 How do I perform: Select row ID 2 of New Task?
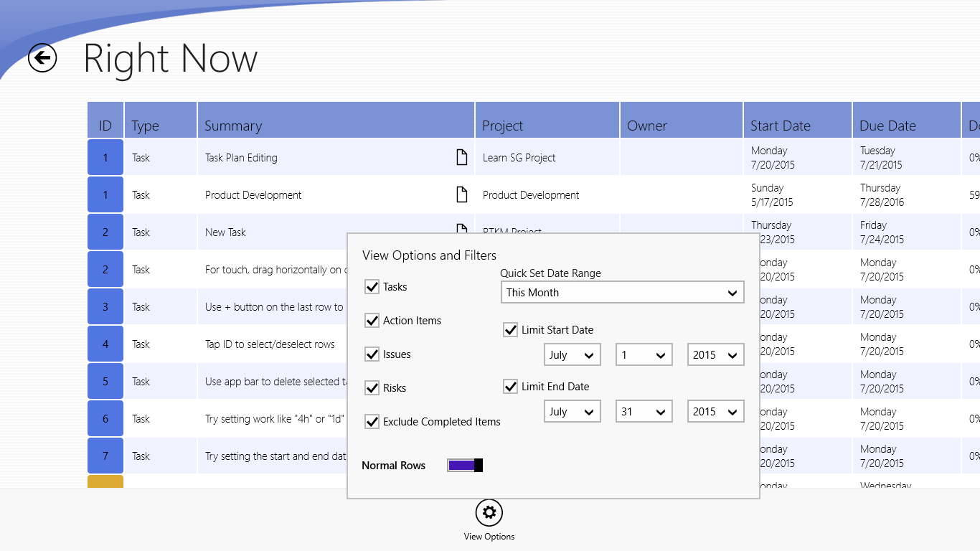point(105,232)
